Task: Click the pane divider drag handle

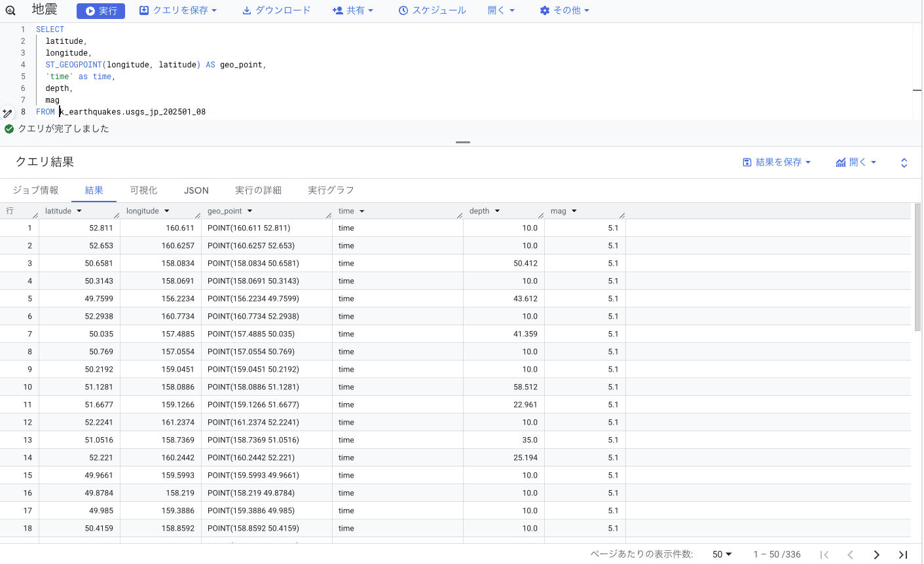Action: pyautogui.click(x=463, y=142)
